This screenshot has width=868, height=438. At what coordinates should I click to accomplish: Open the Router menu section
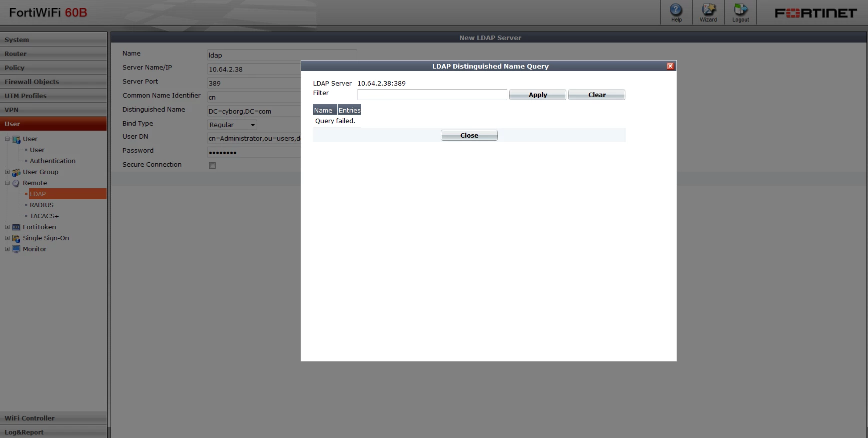coord(54,54)
